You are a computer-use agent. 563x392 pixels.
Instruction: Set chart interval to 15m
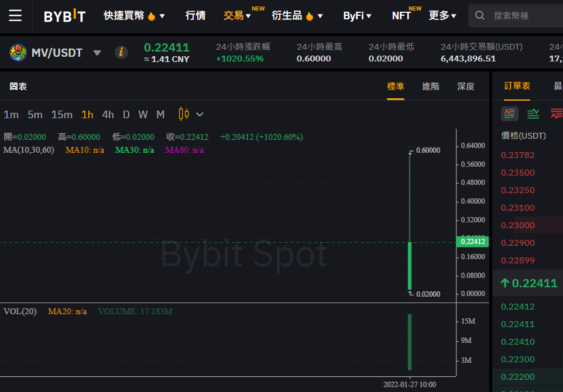point(62,115)
